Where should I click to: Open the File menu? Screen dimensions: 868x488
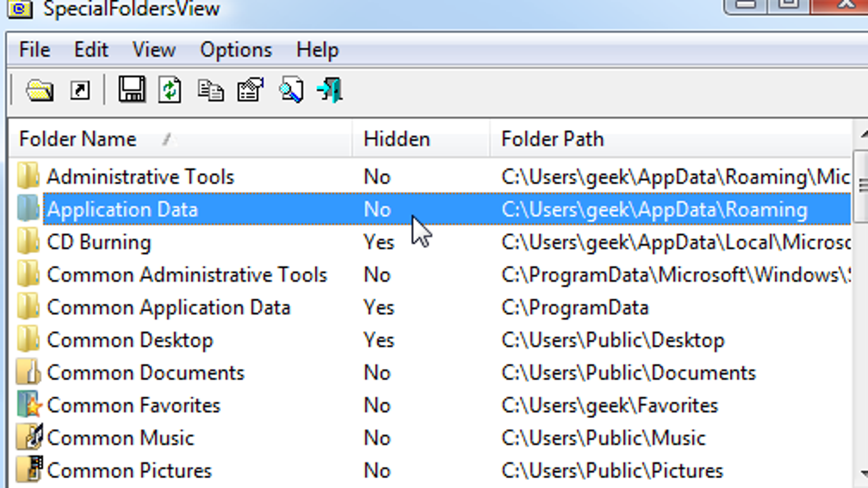pos(35,50)
